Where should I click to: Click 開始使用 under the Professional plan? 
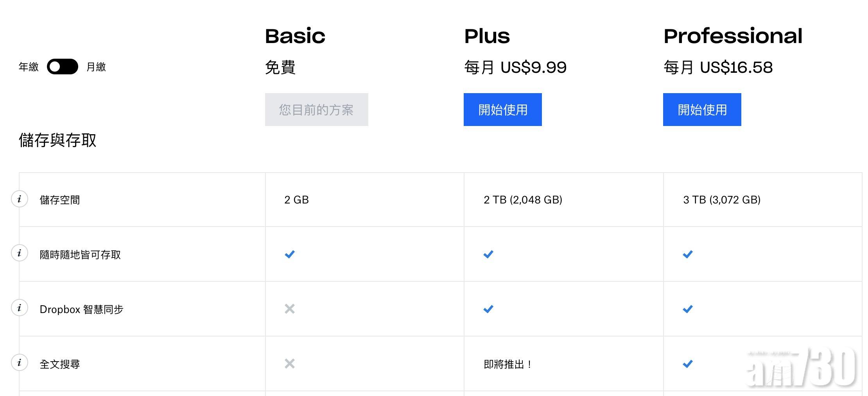pos(702,110)
